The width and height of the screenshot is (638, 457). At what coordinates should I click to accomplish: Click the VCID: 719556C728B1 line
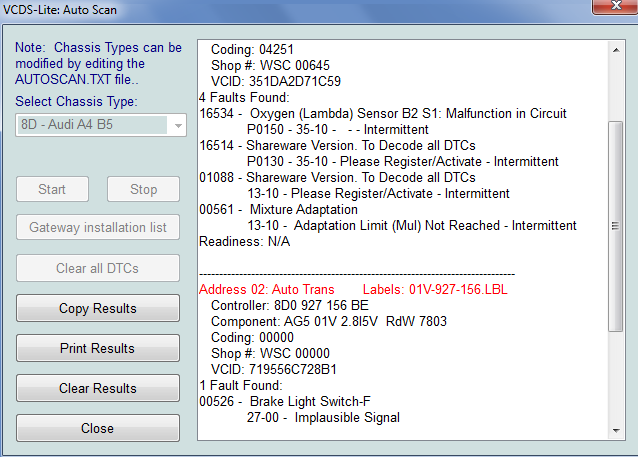(x=275, y=370)
